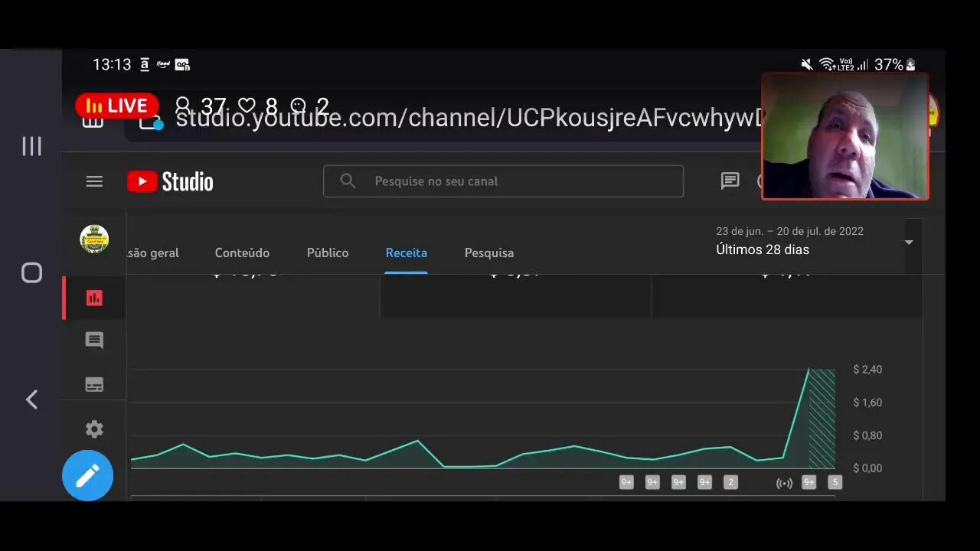980x551 pixels.
Task: Switch to the Pesquisa tab
Action: 489,253
